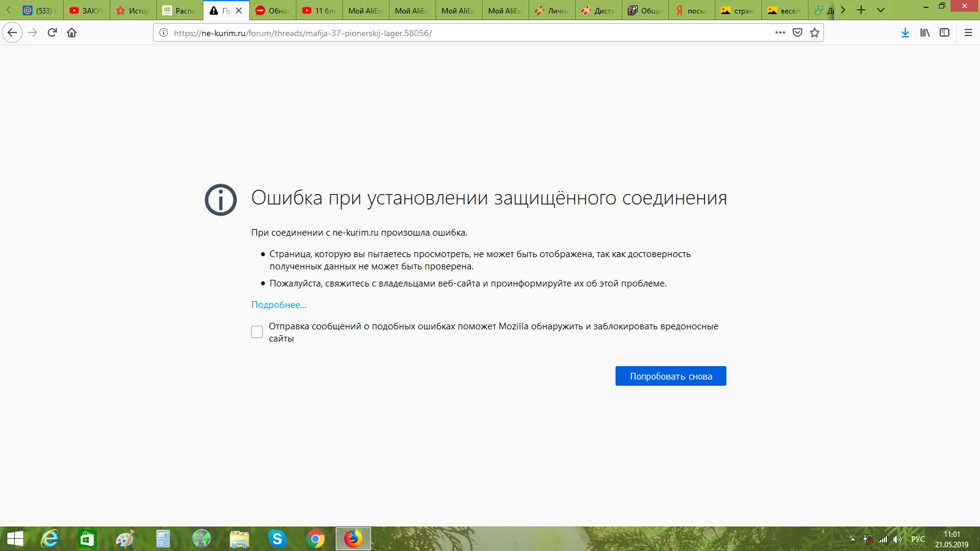Screen dimensions: 980x551
Task: Open Skype from the Windows taskbar
Action: coord(277,539)
